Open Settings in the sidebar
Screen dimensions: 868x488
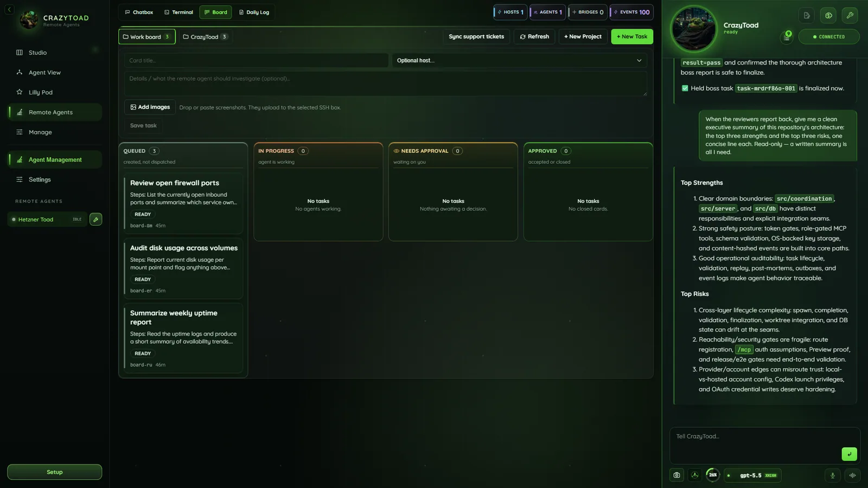40,179
